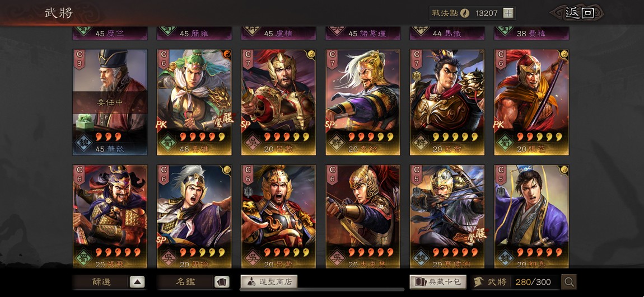Tap the PK badge on 張苞 card

point(499,124)
